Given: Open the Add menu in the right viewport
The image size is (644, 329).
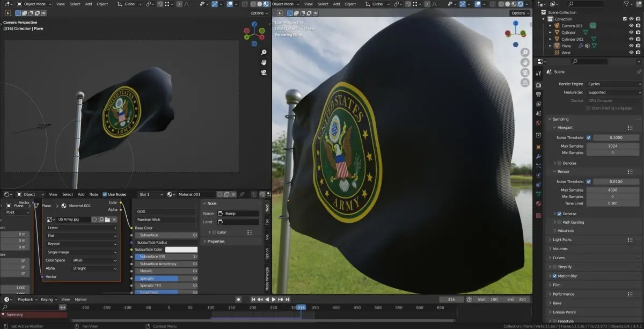Looking at the screenshot, I should pyautogui.click(x=335, y=4).
